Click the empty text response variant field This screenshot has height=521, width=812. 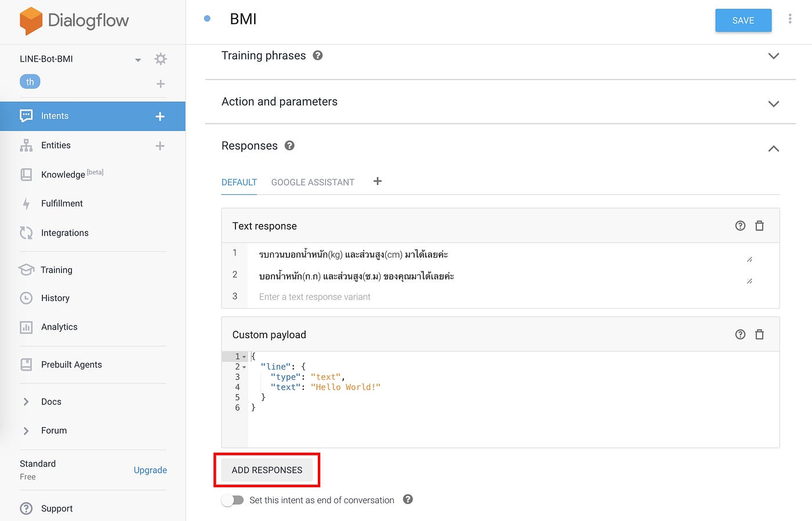coord(406,296)
